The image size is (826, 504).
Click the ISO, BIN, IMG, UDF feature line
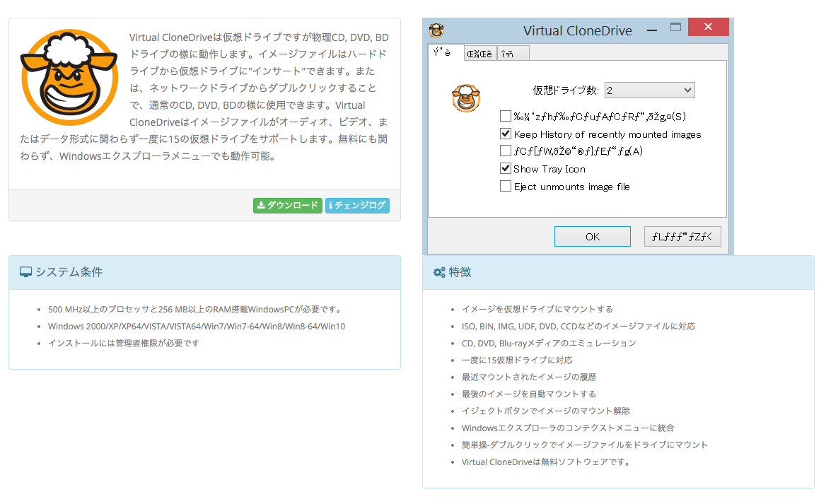pyautogui.click(x=578, y=326)
